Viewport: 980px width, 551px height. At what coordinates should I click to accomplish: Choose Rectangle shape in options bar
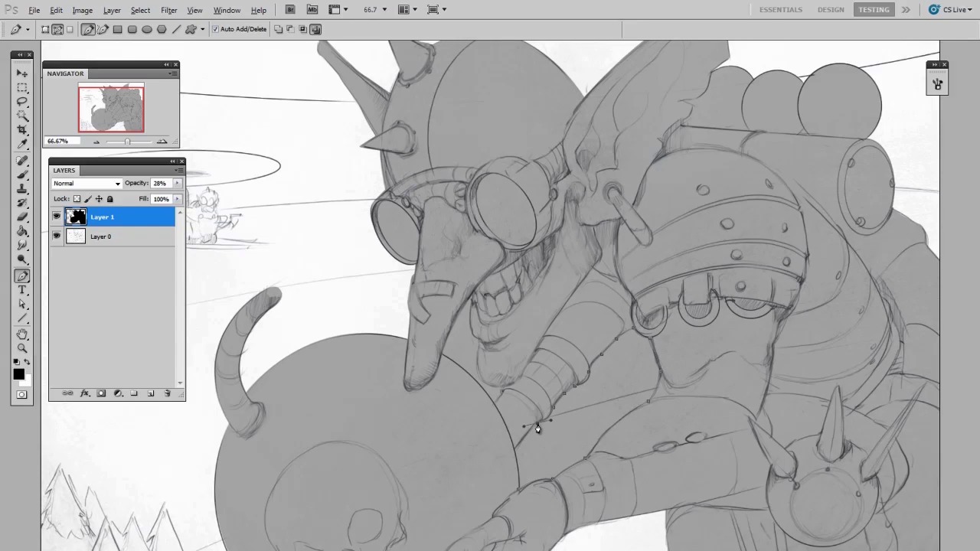tap(117, 29)
